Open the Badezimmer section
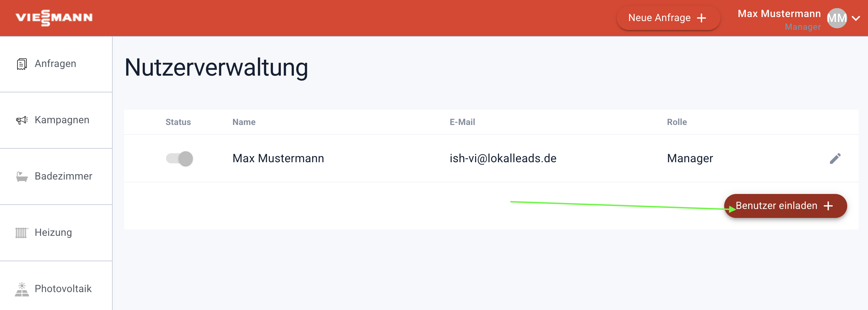The width and height of the screenshot is (868, 310). coord(63,176)
